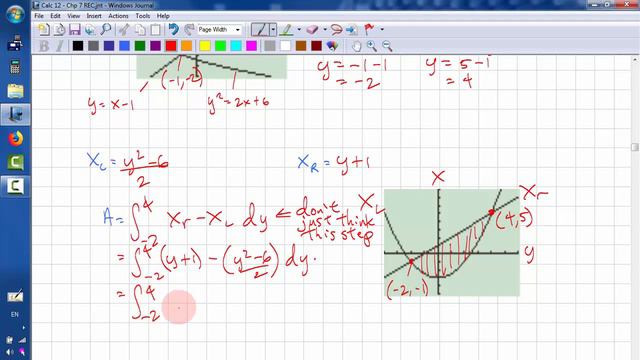Click the Copy icon in the toolbar
The width and height of the screenshot is (640, 360).
[x=140, y=29]
